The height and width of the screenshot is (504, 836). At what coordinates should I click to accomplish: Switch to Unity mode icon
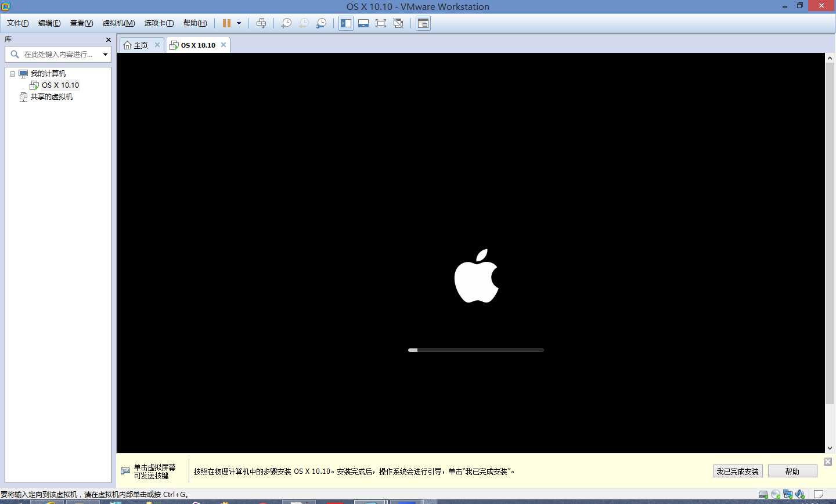[398, 23]
